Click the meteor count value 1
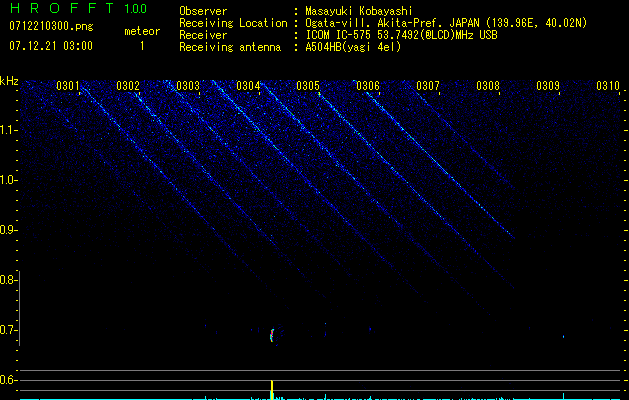 (x=142, y=46)
